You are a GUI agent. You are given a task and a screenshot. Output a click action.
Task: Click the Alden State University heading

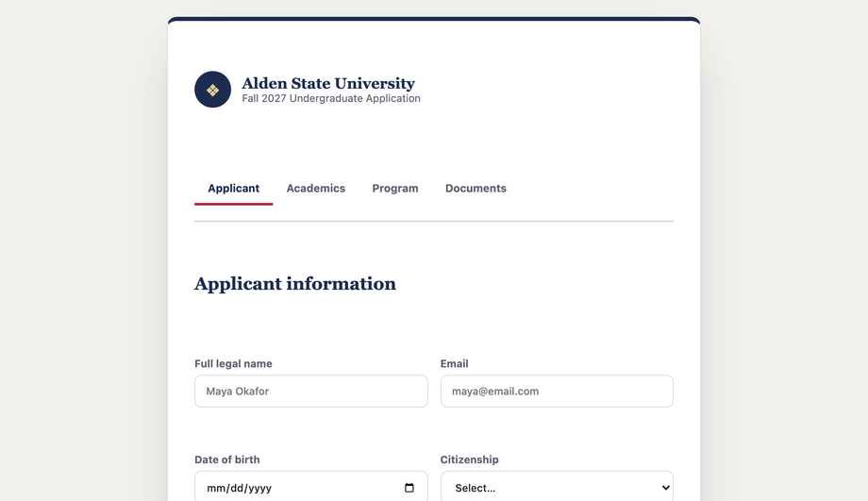[x=328, y=83]
